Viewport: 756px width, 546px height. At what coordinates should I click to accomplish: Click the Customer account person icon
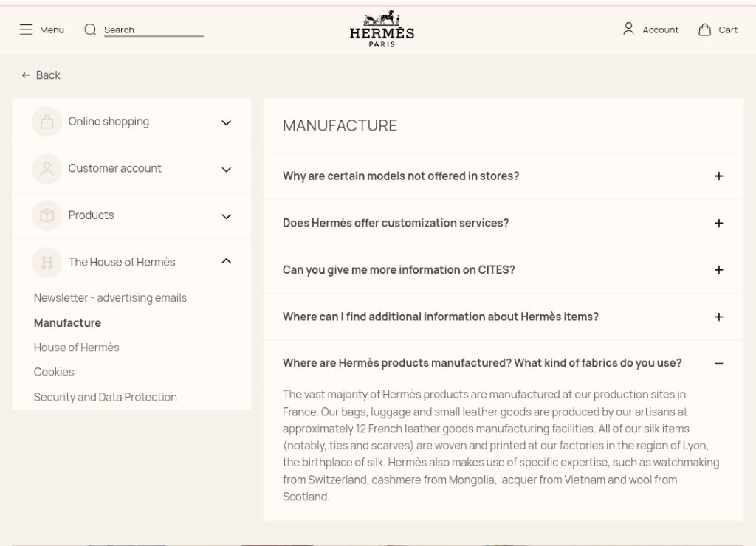click(x=47, y=169)
